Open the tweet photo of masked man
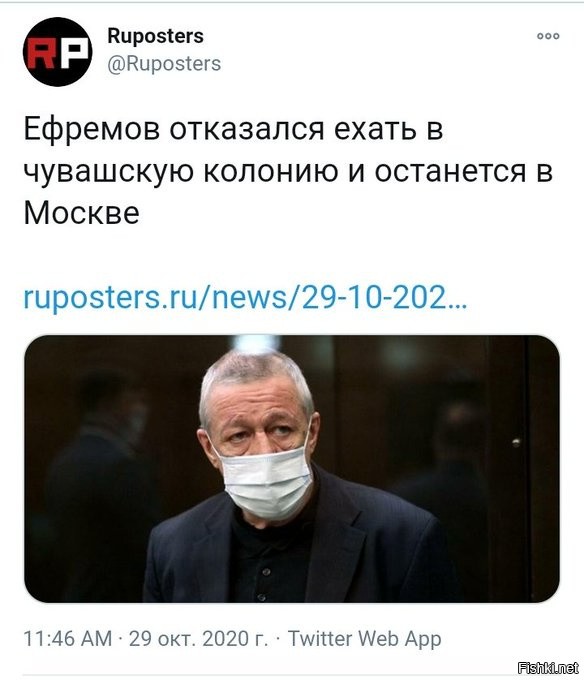Viewport: 584px width, 680px height. click(x=291, y=468)
